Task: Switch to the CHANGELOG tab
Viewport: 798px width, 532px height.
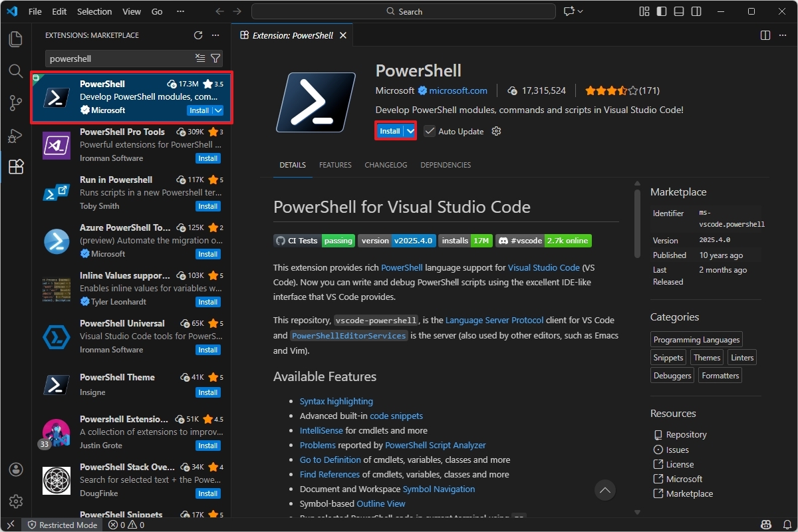Action: point(386,165)
